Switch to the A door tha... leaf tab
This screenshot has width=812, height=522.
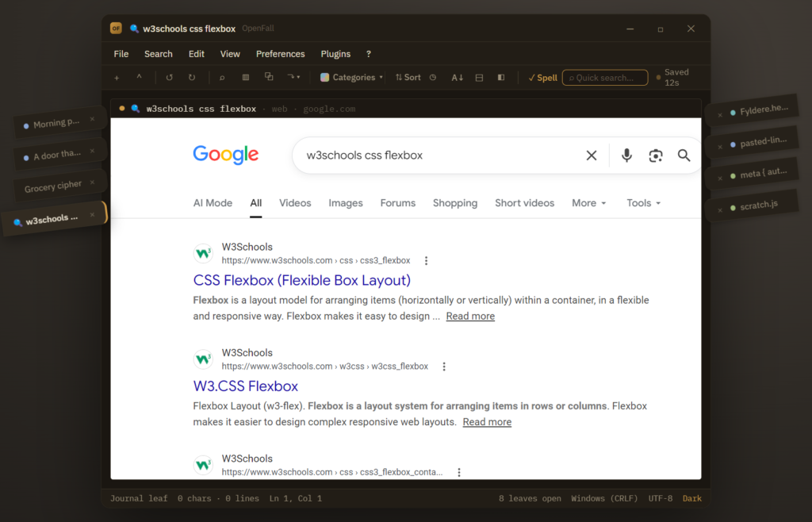click(x=56, y=155)
